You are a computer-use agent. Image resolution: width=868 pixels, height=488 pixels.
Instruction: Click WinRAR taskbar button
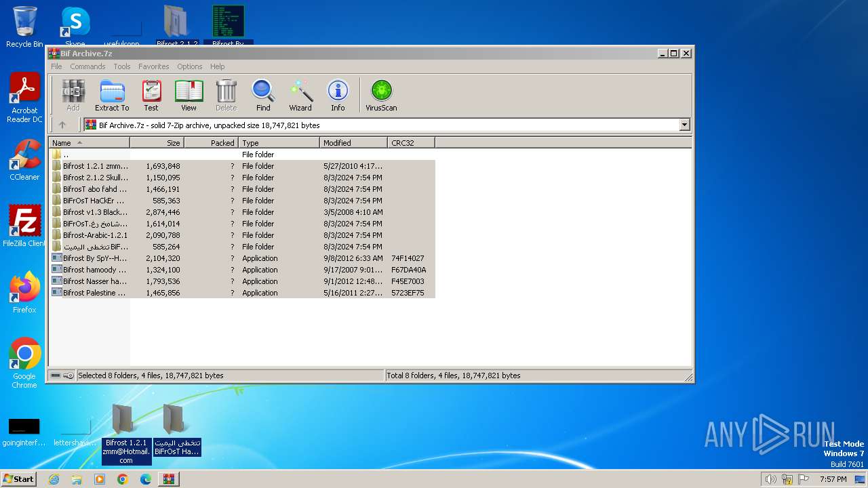click(169, 479)
